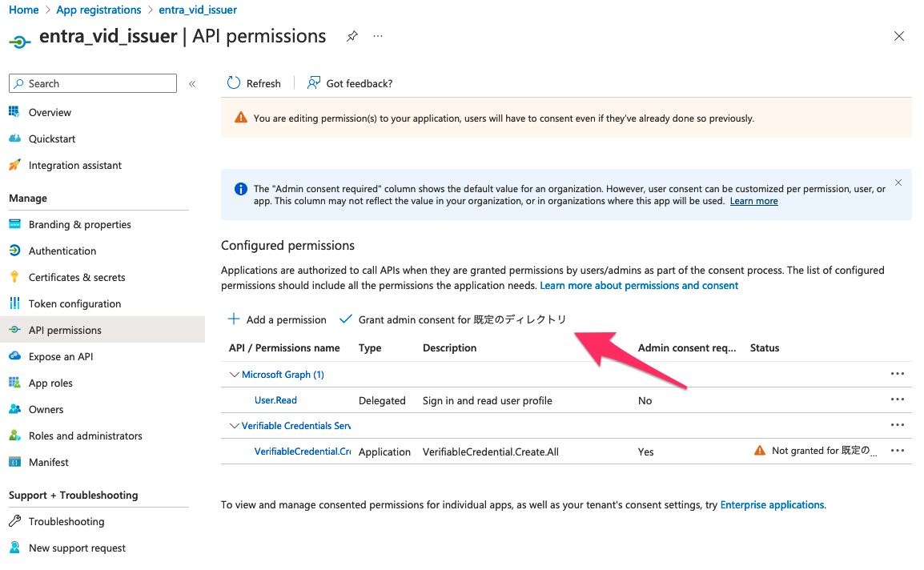Dismiss the blue info banner
This screenshot has height=570, width=924.
point(898,183)
